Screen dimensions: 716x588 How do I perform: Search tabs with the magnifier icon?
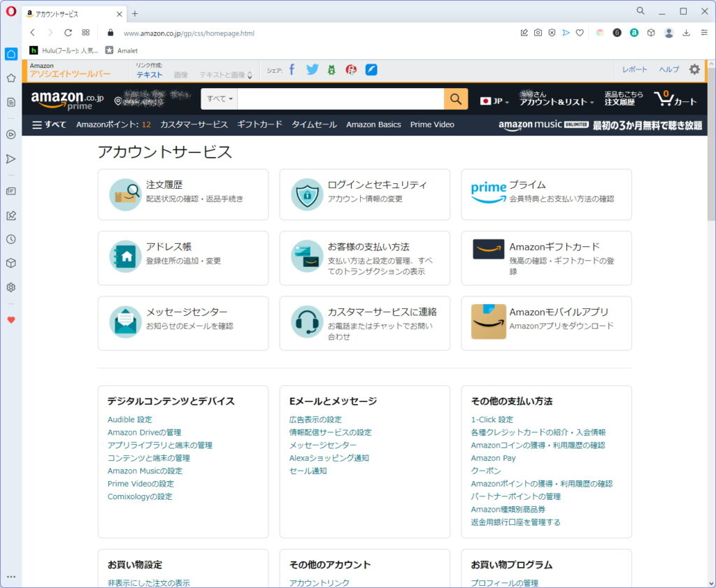point(640,11)
